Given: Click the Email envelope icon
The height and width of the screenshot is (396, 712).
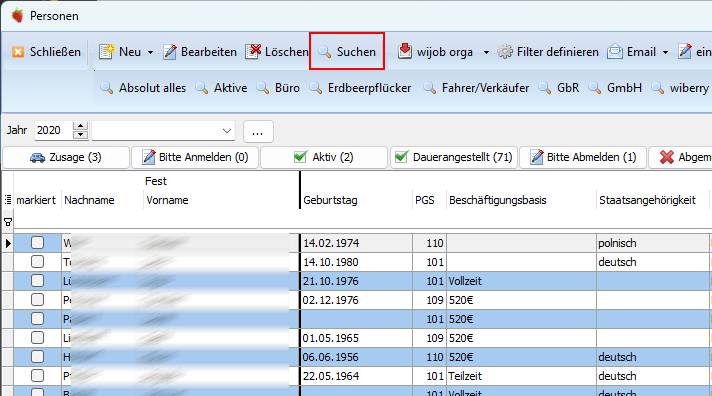Looking at the screenshot, I should click(x=614, y=52).
